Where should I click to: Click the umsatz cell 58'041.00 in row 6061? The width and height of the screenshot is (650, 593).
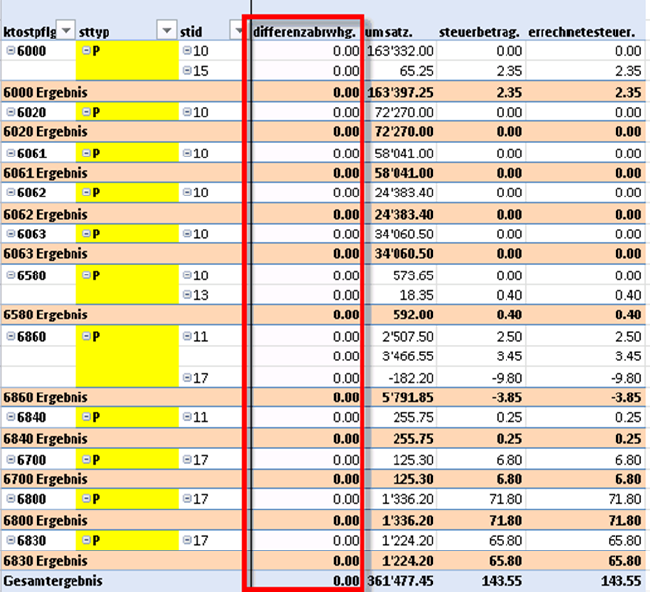click(x=404, y=153)
